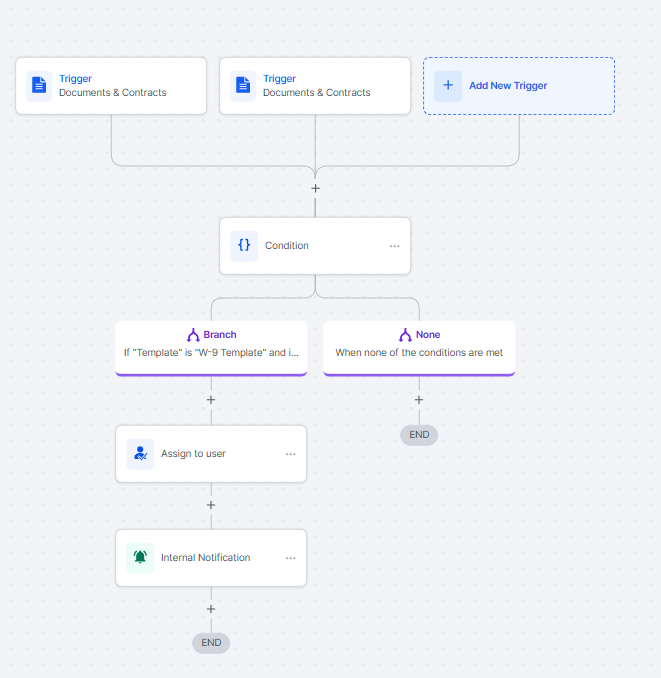Click the left trigger's "Trigger" title text

coord(76,78)
